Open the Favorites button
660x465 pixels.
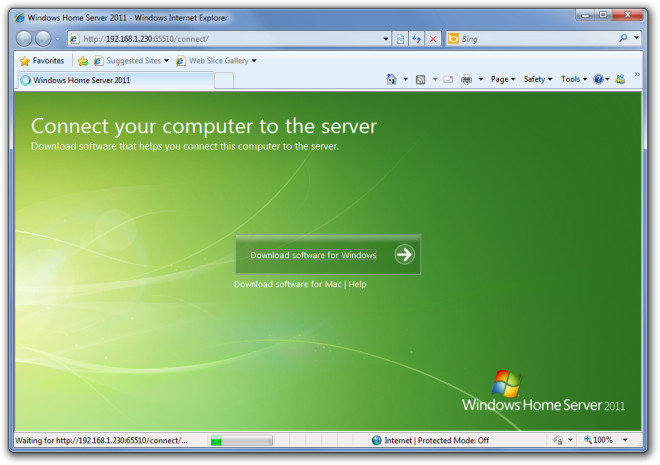coord(42,61)
